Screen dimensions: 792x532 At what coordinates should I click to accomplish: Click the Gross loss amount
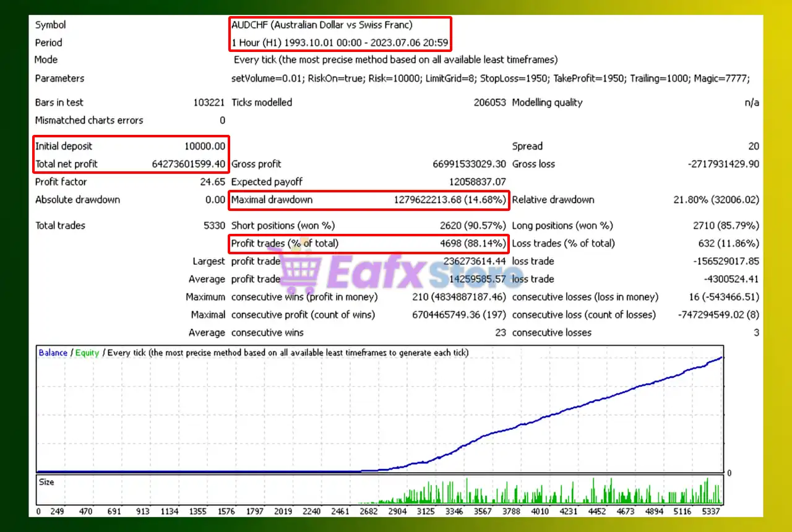[x=723, y=164]
